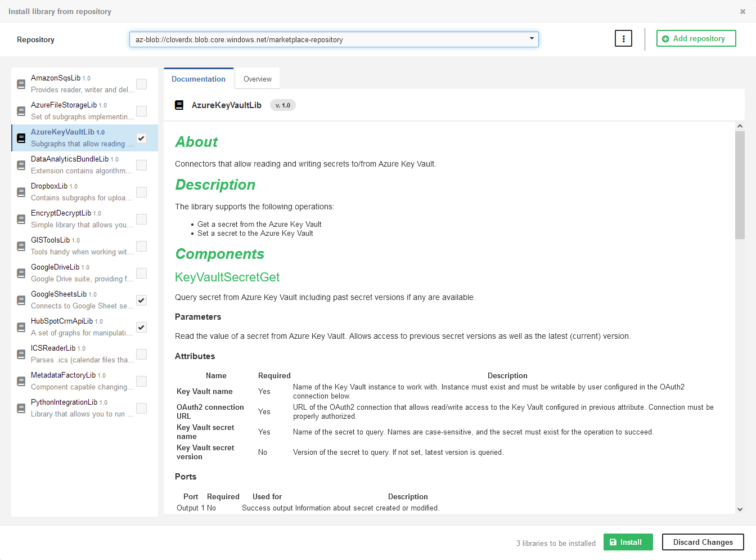The image size is (756, 560).
Task: Check the MetadataFactoryLib checkbox
Action: [x=142, y=381]
